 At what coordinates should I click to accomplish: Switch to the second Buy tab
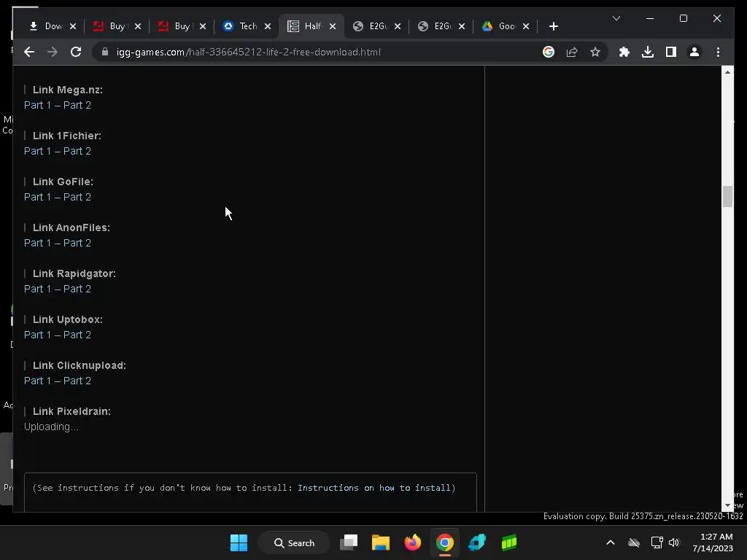pyautogui.click(x=182, y=26)
